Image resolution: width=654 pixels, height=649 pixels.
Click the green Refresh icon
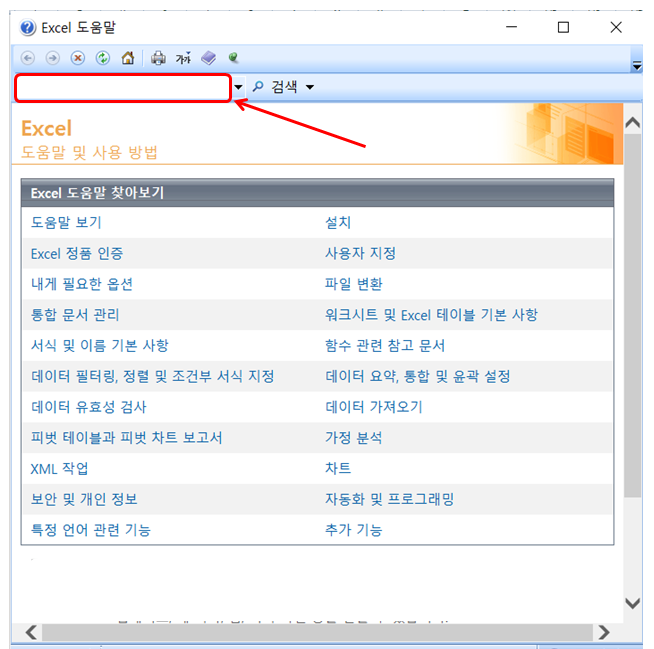point(103,58)
